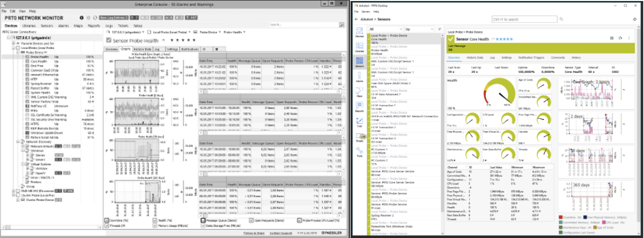Toggle Message Queue (Items) checkbox
This screenshot has width=644, height=238.
[203, 220]
